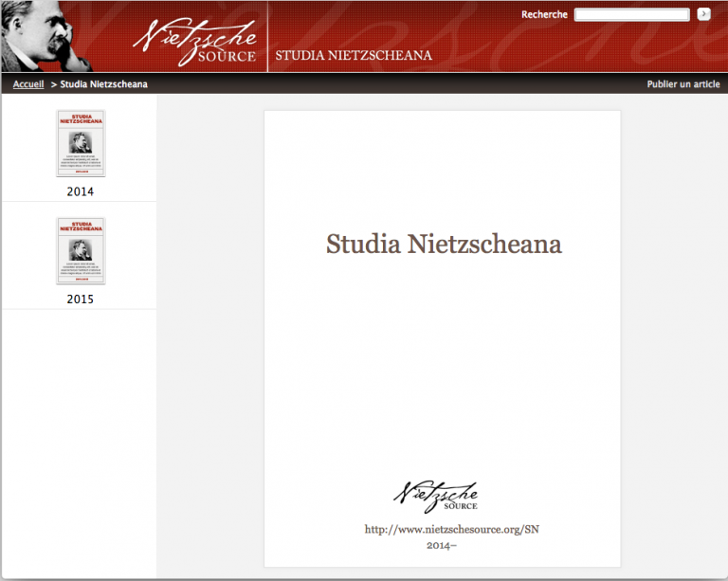Go to Accueil via breadcrumb link
The height and width of the screenshot is (581, 728).
pyautogui.click(x=28, y=84)
